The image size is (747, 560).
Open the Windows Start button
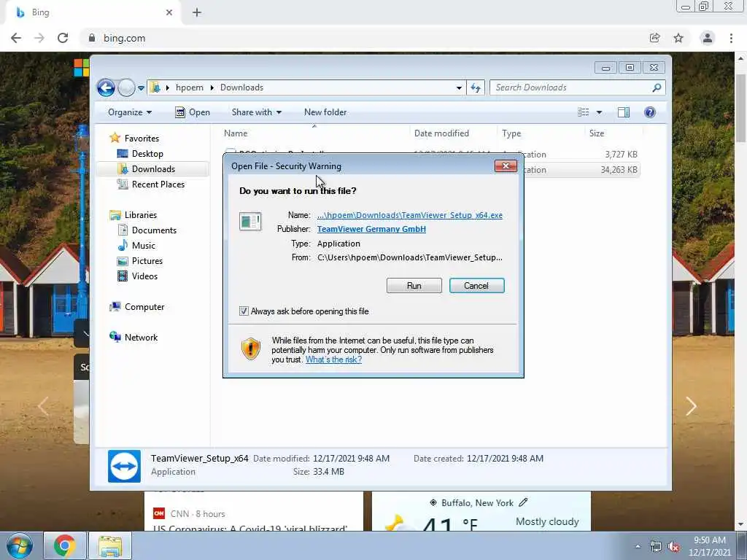click(x=20, y=545)
